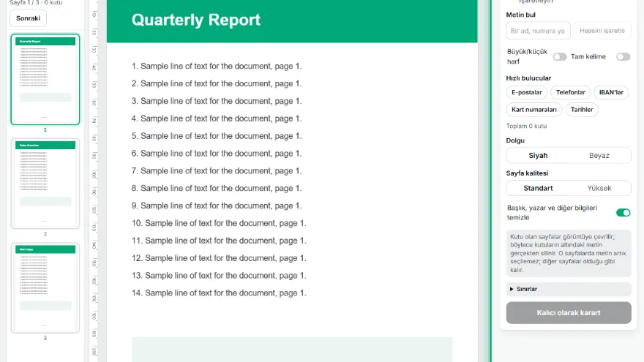
Task: Set fill color to Siyah
Action: pos(538,156)
